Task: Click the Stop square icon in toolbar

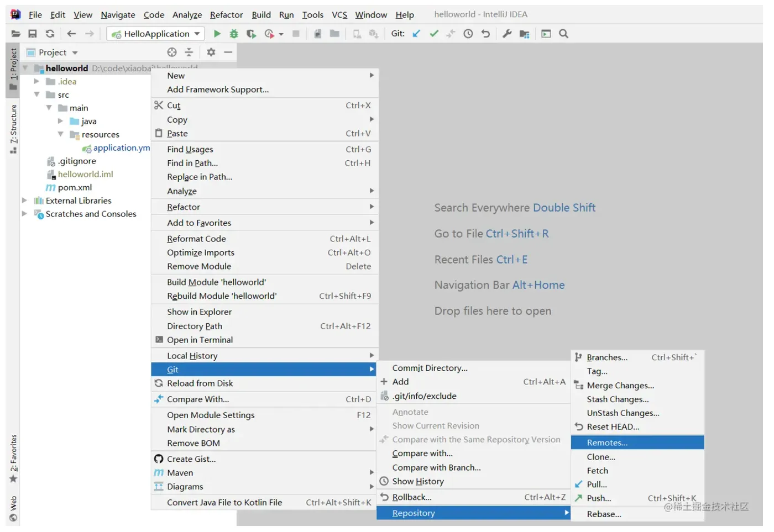Action: coord(296,34)
